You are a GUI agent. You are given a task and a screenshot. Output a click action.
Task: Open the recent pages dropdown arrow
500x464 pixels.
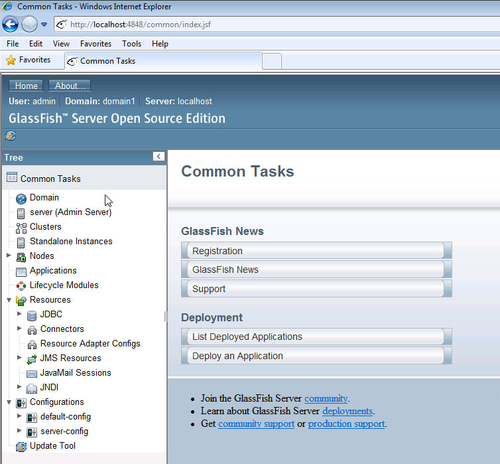click(44, 24)
